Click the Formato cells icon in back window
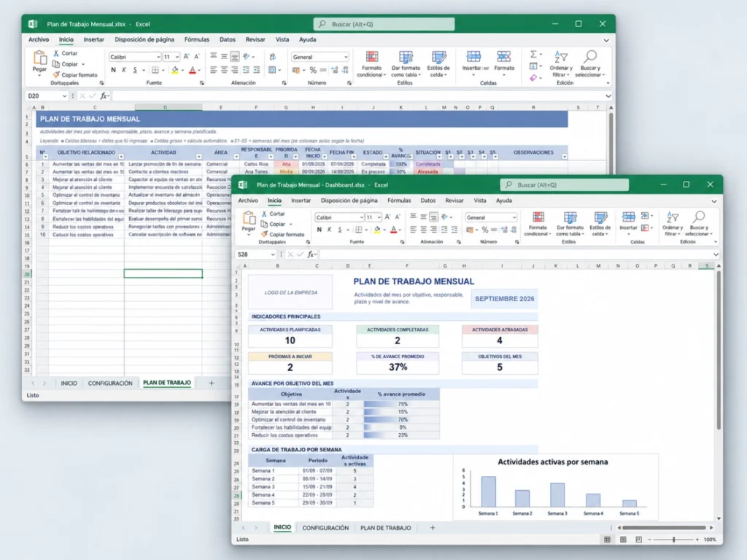 point(504,57)
